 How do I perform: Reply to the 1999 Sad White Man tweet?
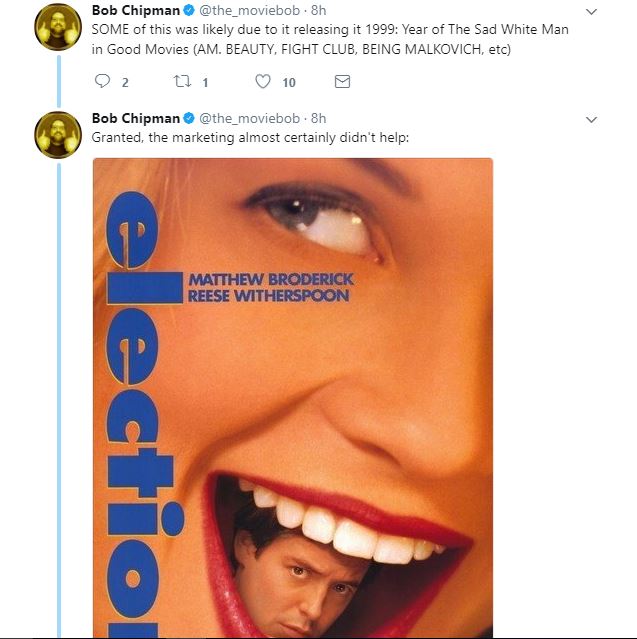[103, 82]
